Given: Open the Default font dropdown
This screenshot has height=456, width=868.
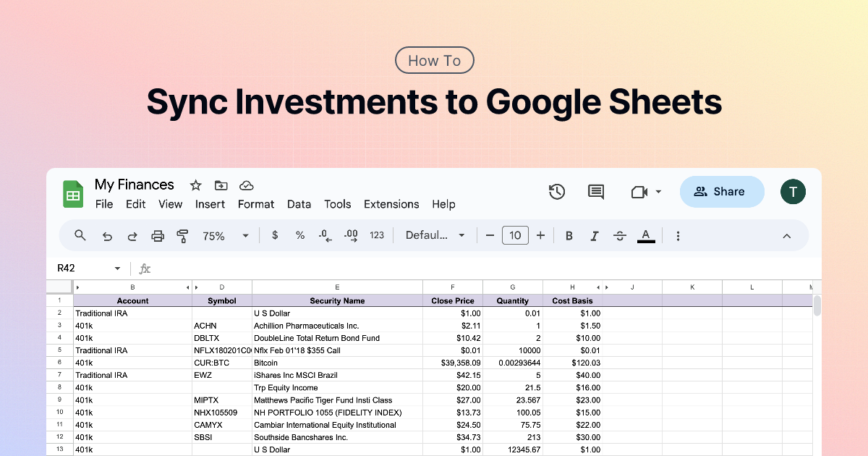Looking at the screenshot, I should point(434,235).
